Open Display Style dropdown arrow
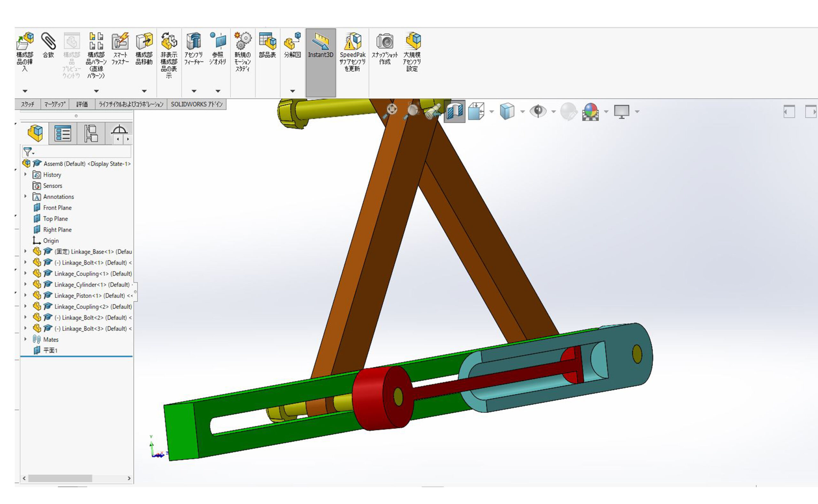 [522, 112]
